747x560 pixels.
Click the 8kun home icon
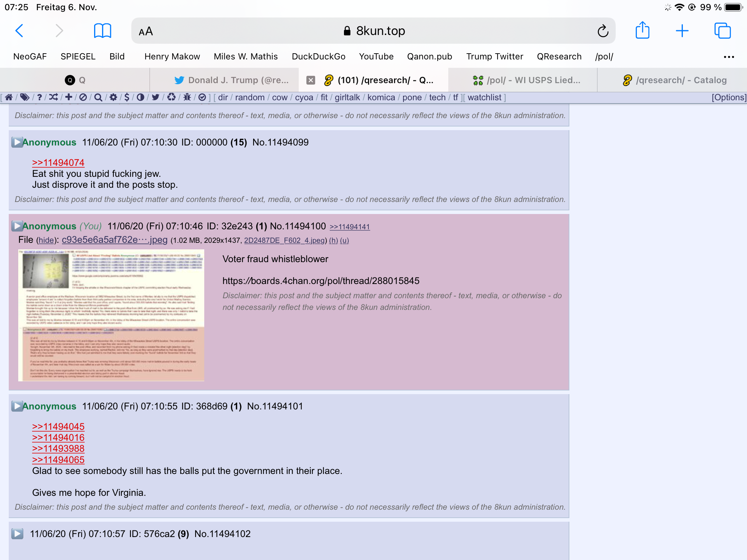coord(9,97)
